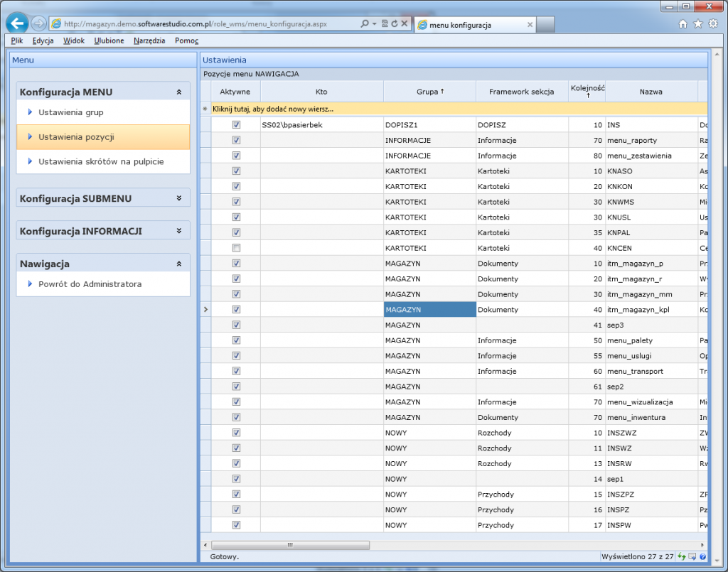728x572 pixels.
Task: Click Powrót do Administratora link
Action: click(x=90, y=284)
